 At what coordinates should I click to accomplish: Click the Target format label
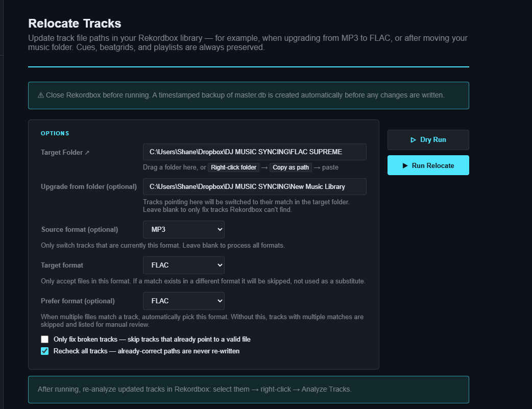[62, 265]
